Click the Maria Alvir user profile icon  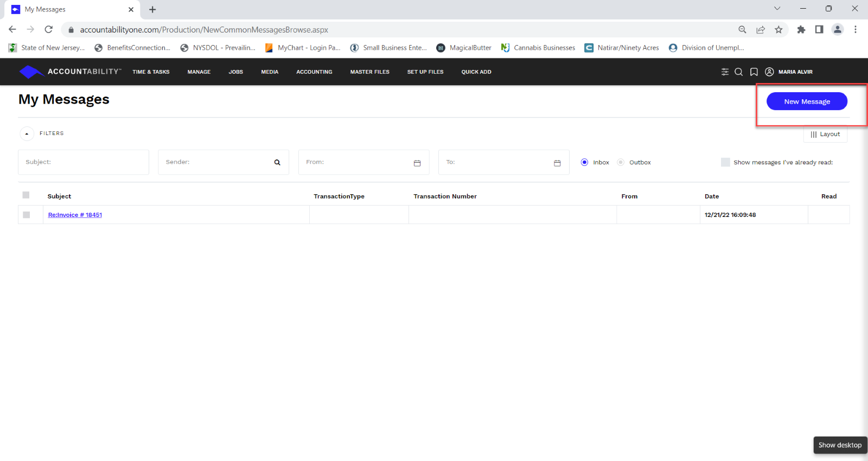769,72
